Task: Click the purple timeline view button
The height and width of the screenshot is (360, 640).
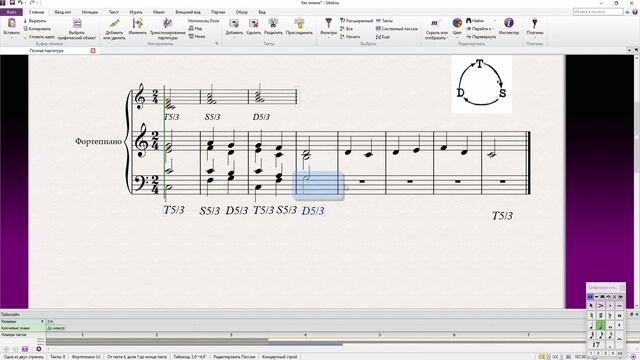Action: (x=25, y=349)
